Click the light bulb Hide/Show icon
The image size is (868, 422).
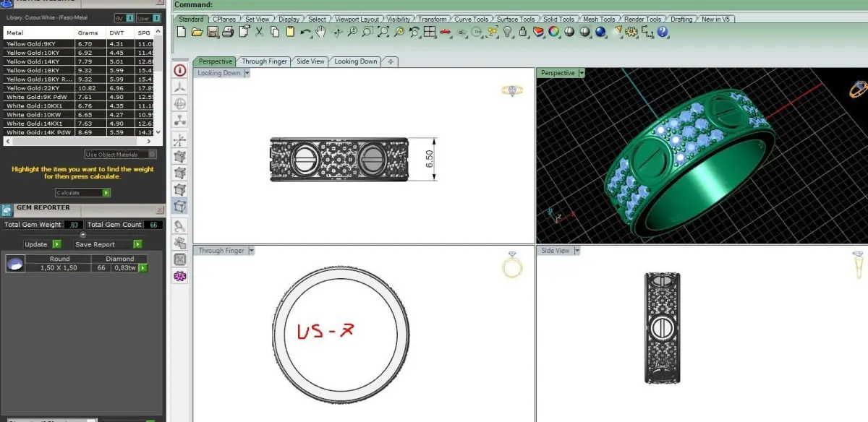508,31
